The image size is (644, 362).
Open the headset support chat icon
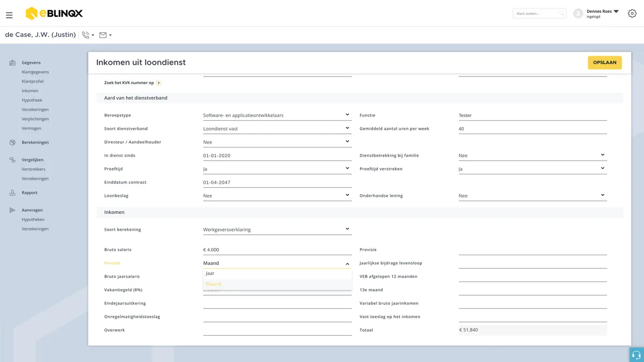[636, 354]
